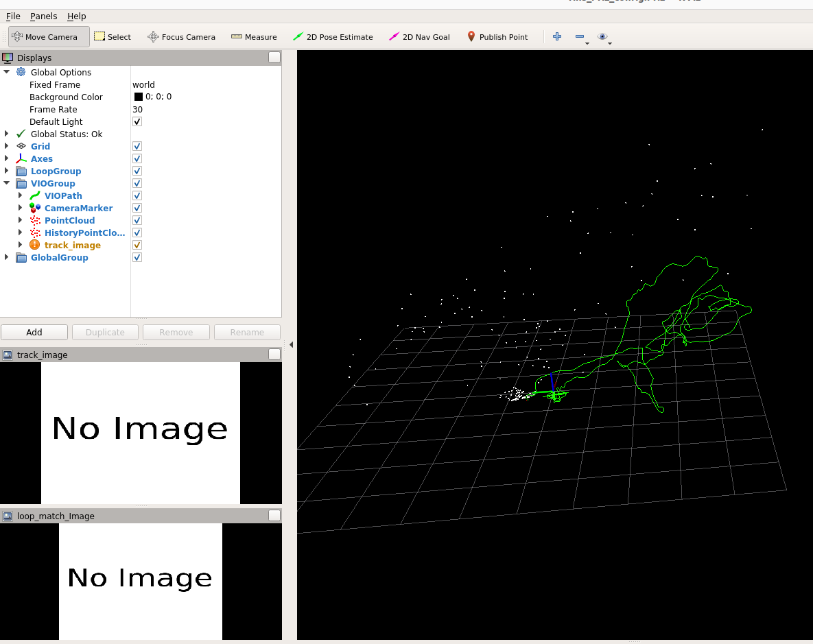Select the Publish Point tool
The image size is (813, 644).
point(497,37)
